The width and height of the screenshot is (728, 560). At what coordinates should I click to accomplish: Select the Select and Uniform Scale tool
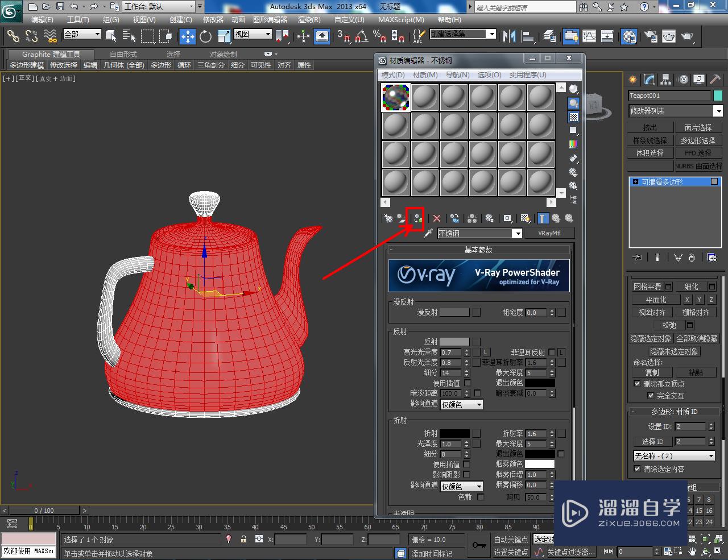(224, 36)
